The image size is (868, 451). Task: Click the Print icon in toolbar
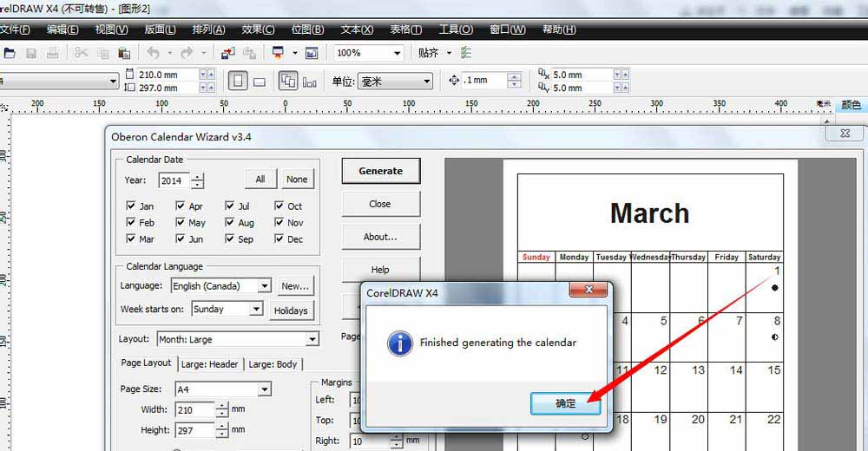[x=53, y=53]
